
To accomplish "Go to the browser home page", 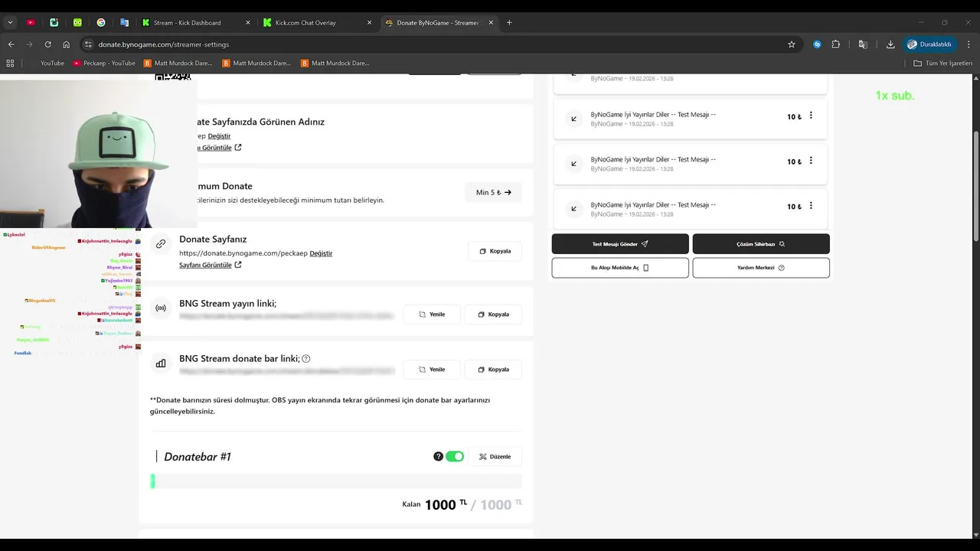I will 66,44.
